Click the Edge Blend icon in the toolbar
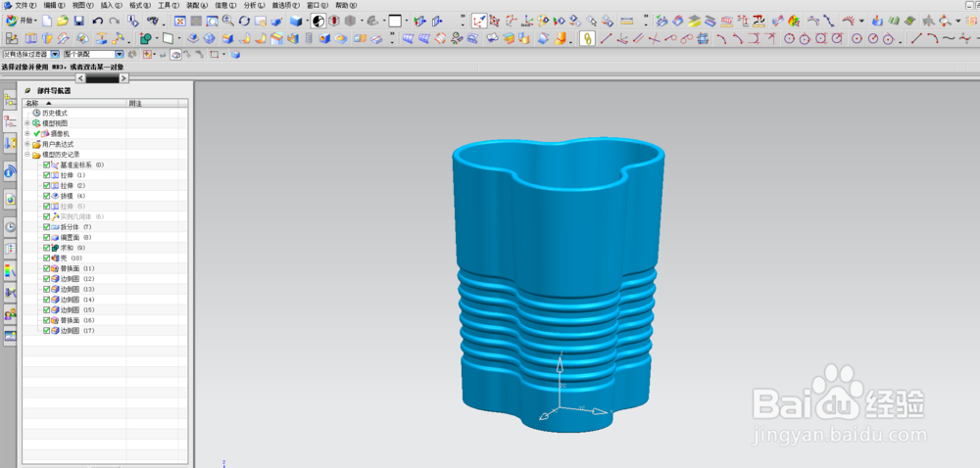 point(227,39)
